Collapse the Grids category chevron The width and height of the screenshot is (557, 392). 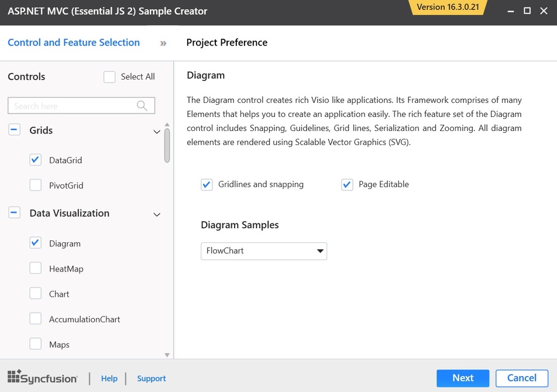tap(157, 132)
